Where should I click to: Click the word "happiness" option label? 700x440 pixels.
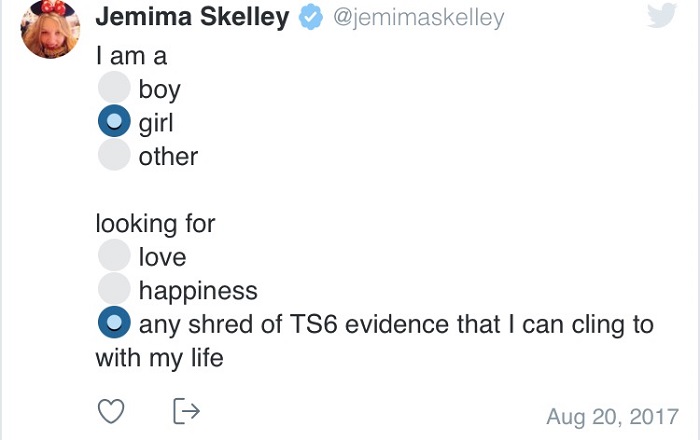[x=198, y=291]
